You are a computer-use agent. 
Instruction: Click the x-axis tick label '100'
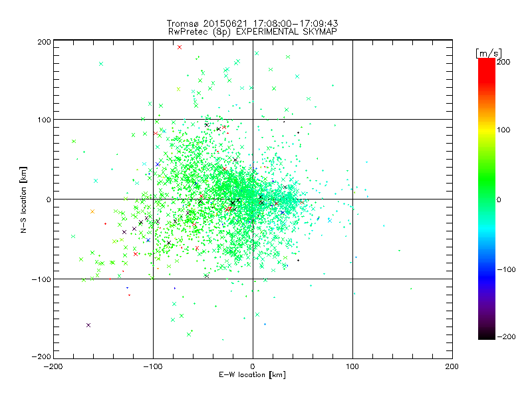(x=352, y=366)
